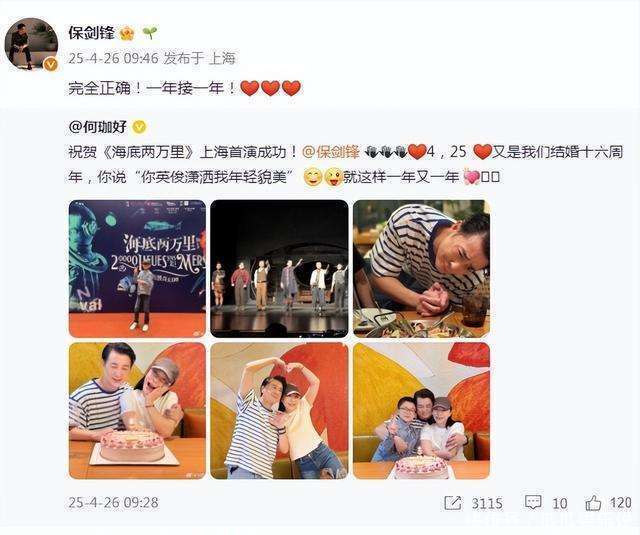
Task: Click the yellow verified badge next to 何珈好
Action: point(140,127)
